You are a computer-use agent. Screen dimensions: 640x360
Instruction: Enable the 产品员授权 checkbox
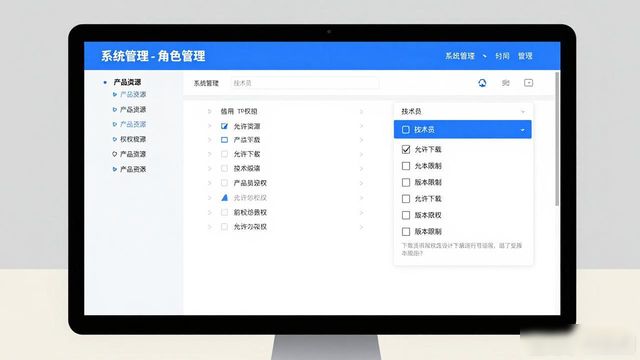tap(224, 183)
